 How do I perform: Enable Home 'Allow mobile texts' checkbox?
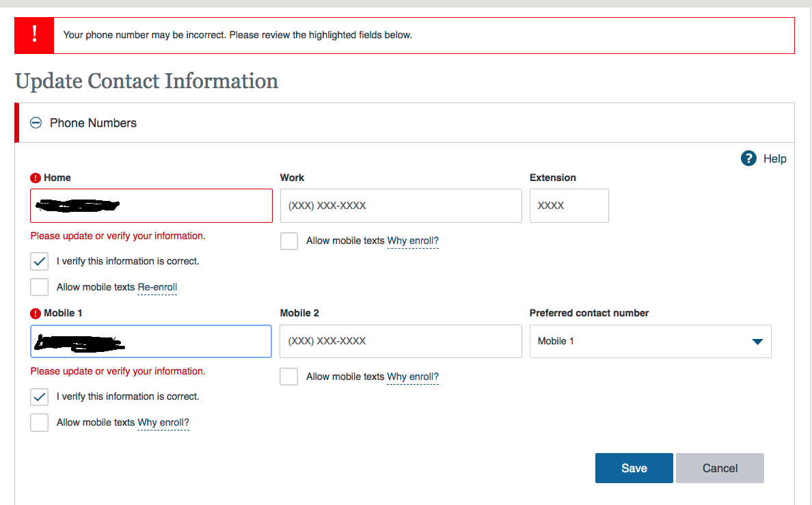pos(40,287)
